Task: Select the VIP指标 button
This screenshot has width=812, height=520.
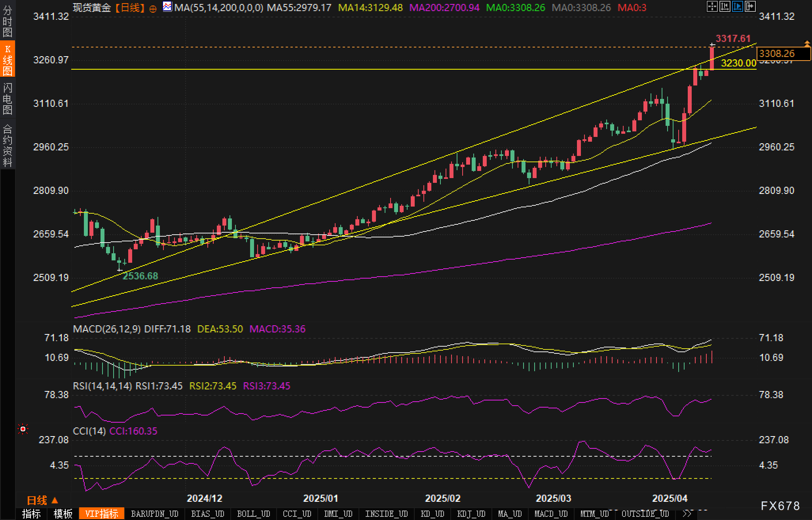Action: (102, 514)
